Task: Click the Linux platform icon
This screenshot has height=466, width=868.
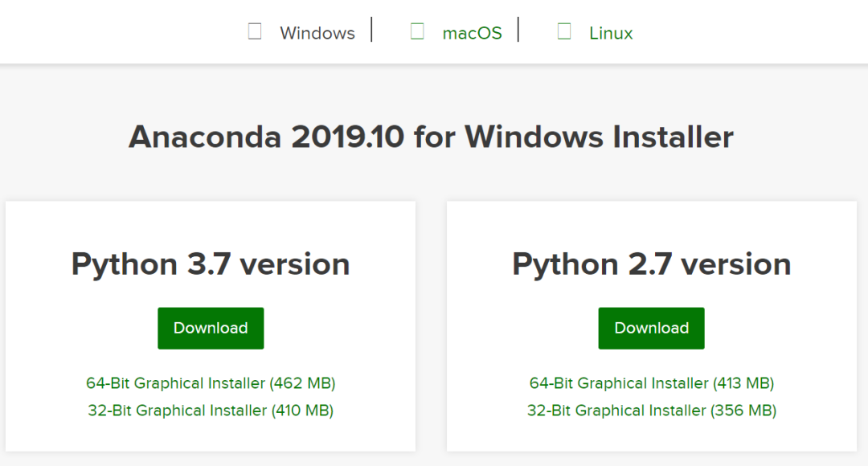Action: coord(564,32)
